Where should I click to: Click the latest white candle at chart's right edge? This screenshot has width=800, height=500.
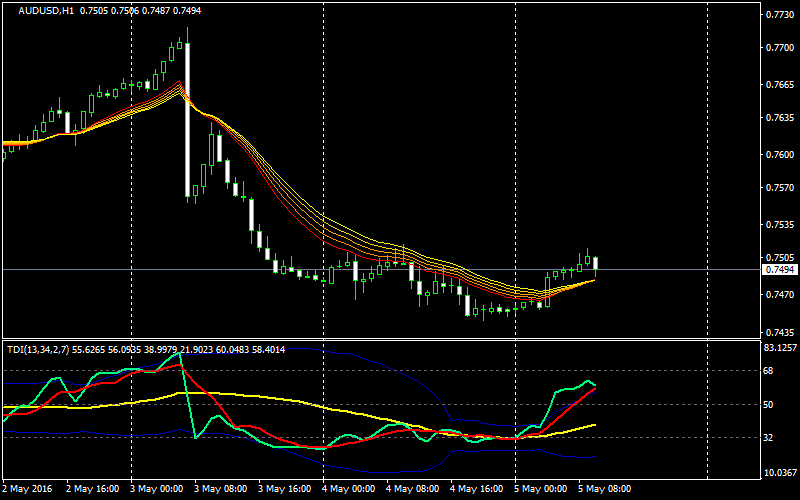596,264
